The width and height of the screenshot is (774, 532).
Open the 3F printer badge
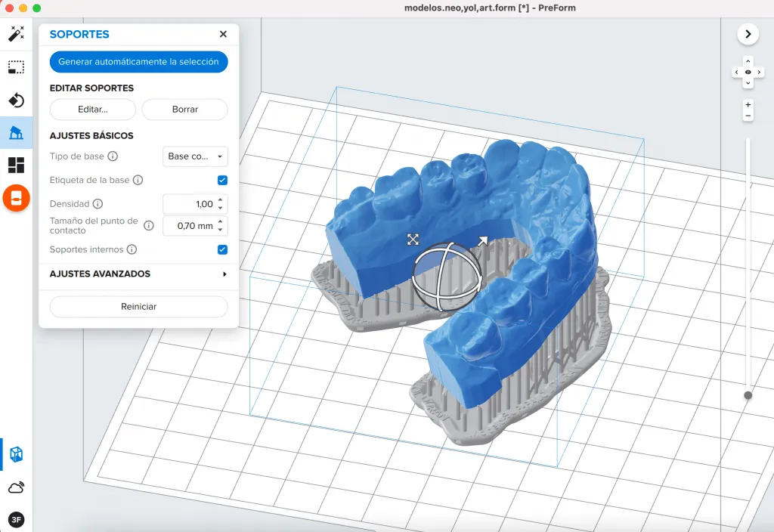[17, 519]
